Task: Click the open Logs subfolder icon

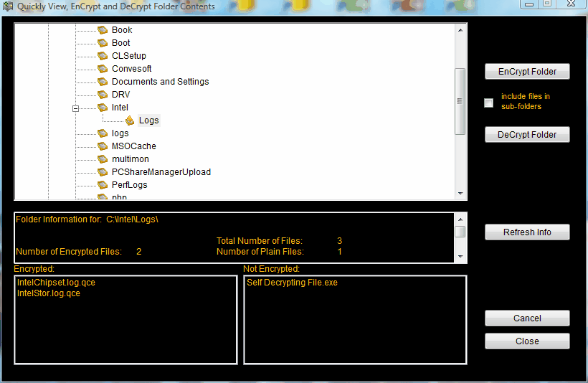Action: pyautogui.click(x=130, y=120)
